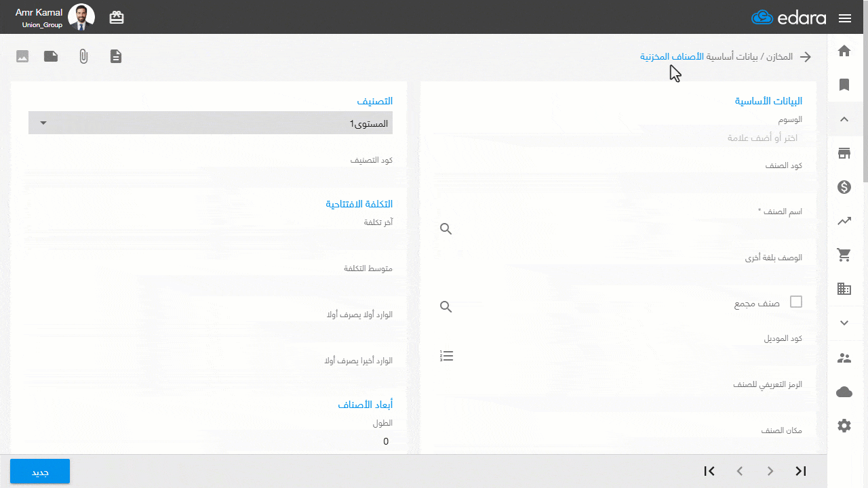Viewport: 868px width, 488px height.
Task: Click the كود التصنيف input field
Action: [x=210, y=178]
